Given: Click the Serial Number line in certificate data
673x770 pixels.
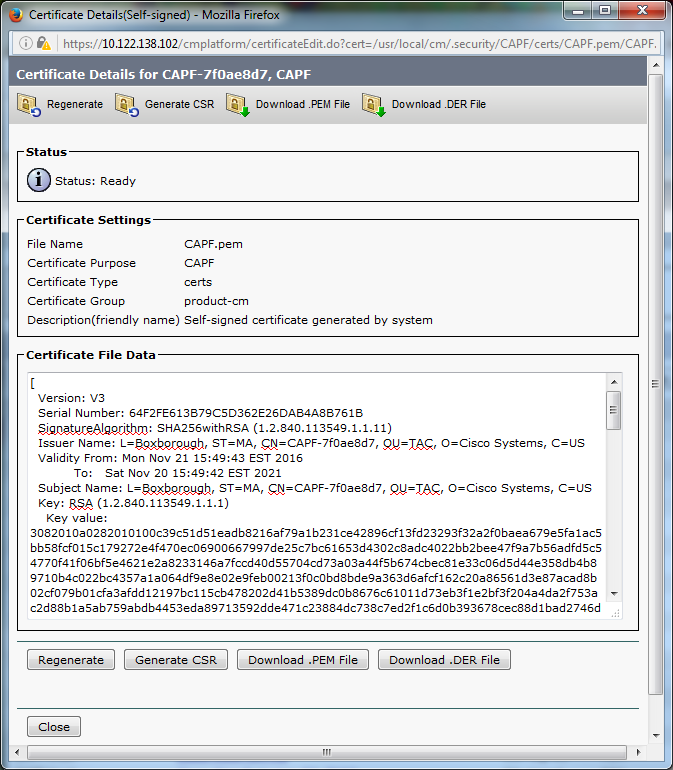Looking at the screenshot, I should [x=200, y=413].
